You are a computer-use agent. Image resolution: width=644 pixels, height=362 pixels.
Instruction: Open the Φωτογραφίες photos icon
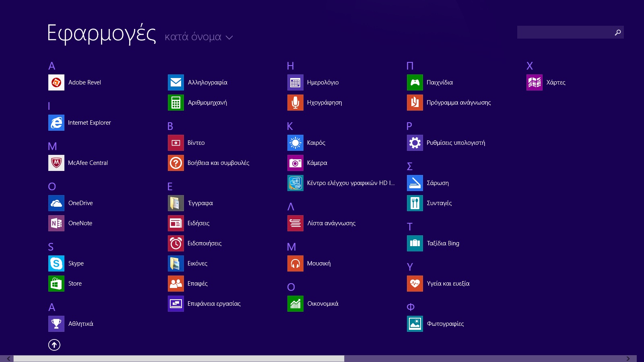[x=415, y=324]
